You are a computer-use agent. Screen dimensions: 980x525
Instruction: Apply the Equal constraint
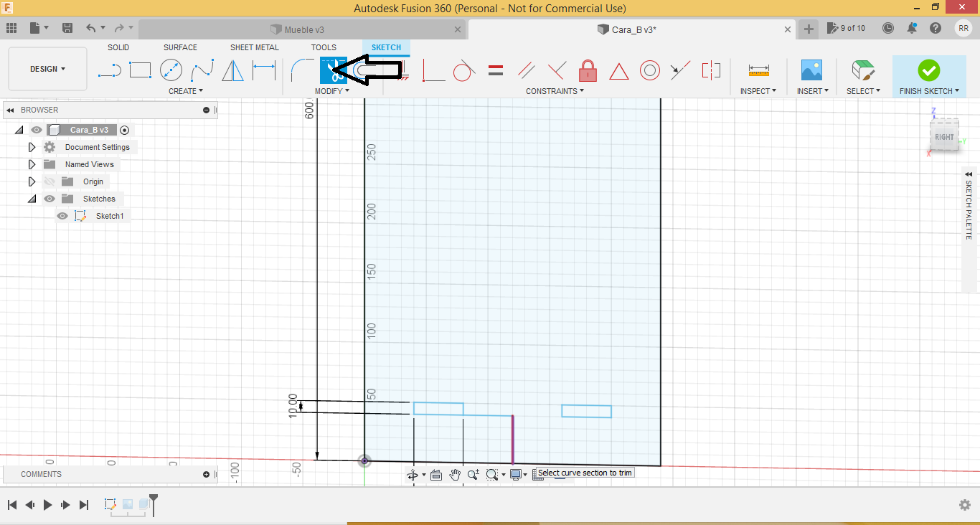[x=495, y=70]
